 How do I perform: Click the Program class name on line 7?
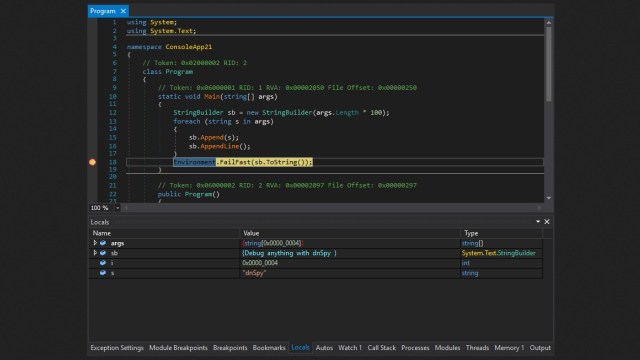click(x=179, y=72)
